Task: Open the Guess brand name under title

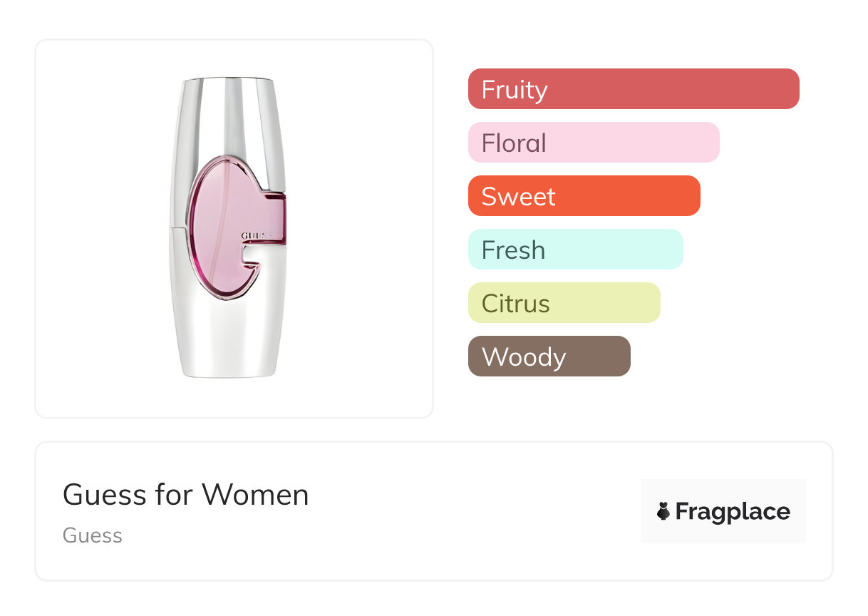Action: pyautogui.click(x=93, y=535)
